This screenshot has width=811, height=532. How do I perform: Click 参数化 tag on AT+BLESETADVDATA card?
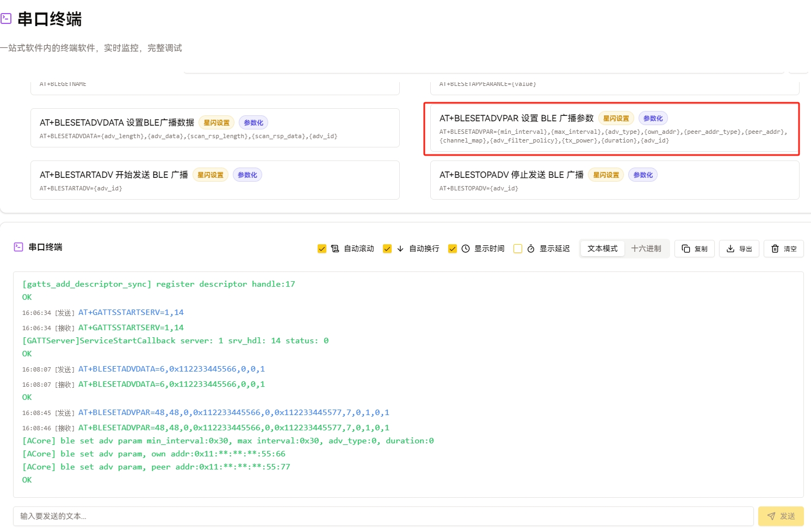tap(253, 123)
